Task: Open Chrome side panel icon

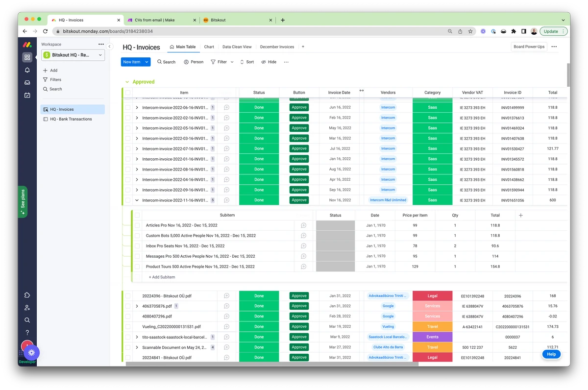Action: coord(524,31)
